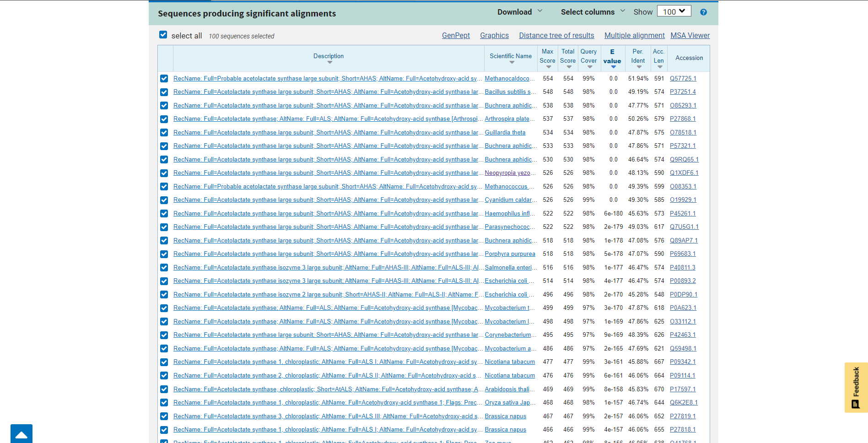Viewport: 868px width, 443px height.
Task: Sort by Per. Ident column arrow
Action: pos(639,67)
